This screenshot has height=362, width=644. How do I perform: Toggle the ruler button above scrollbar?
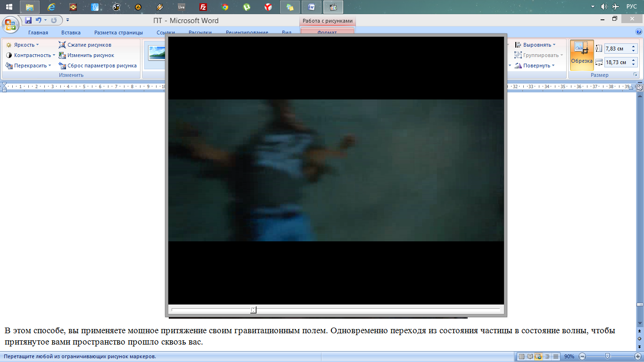tap(640, 88)
